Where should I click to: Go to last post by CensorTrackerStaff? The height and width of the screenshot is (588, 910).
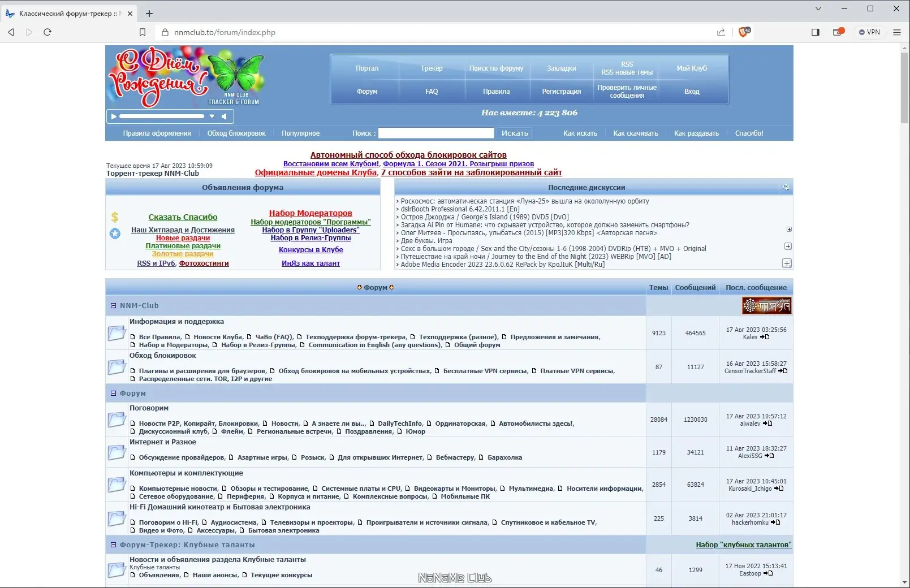[x=783, y=371]
